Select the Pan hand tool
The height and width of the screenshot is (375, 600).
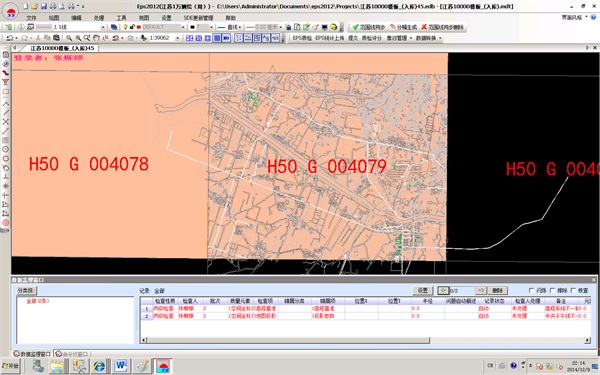[x=96, y=38]
